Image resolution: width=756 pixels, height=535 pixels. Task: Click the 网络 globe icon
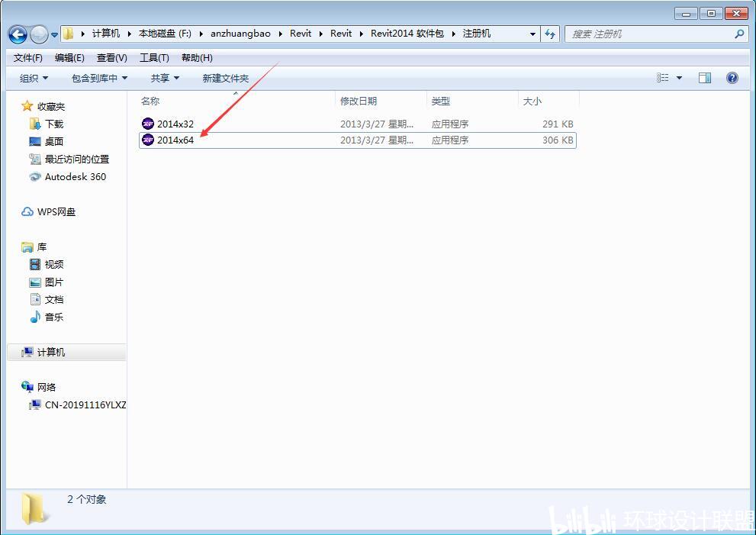(27, 387)
